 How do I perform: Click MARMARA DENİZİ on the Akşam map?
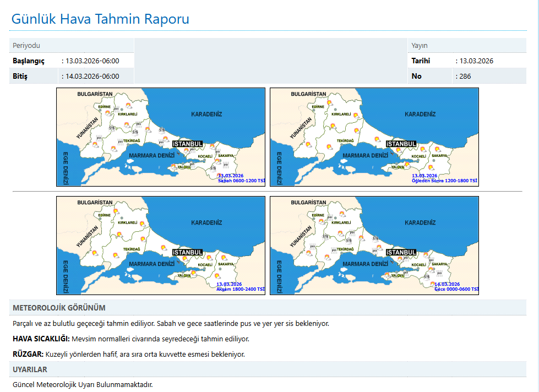[151, 264]
